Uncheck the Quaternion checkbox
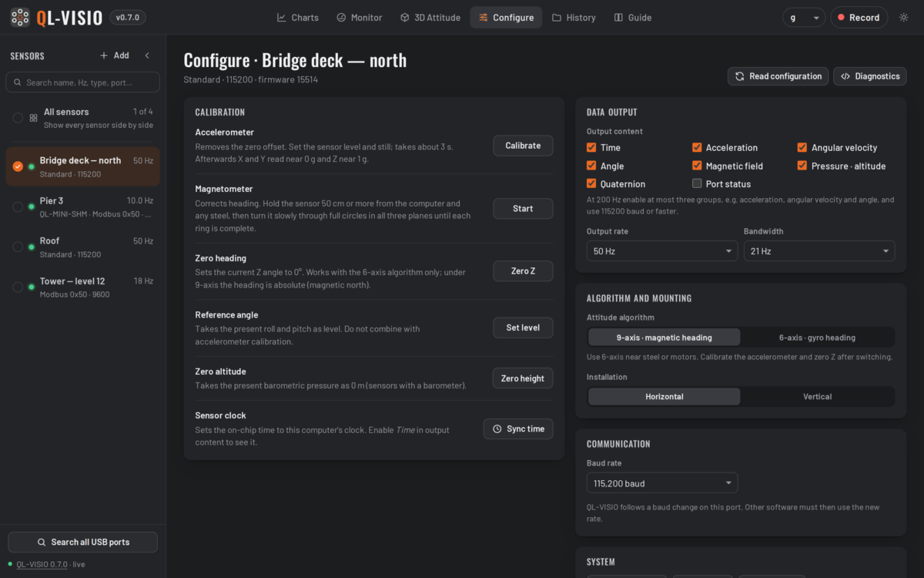The width and height of the screenshot is (924, 578). pos(591,183)
